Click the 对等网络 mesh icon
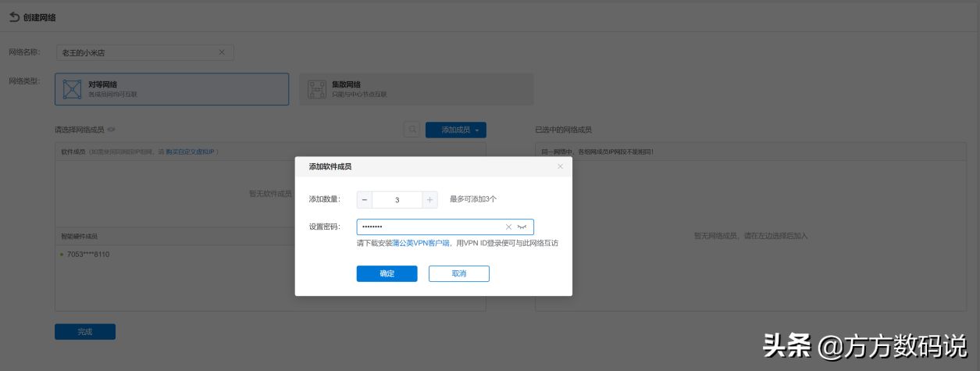This screenshot has height=371, width=980. tap(72, 89)
